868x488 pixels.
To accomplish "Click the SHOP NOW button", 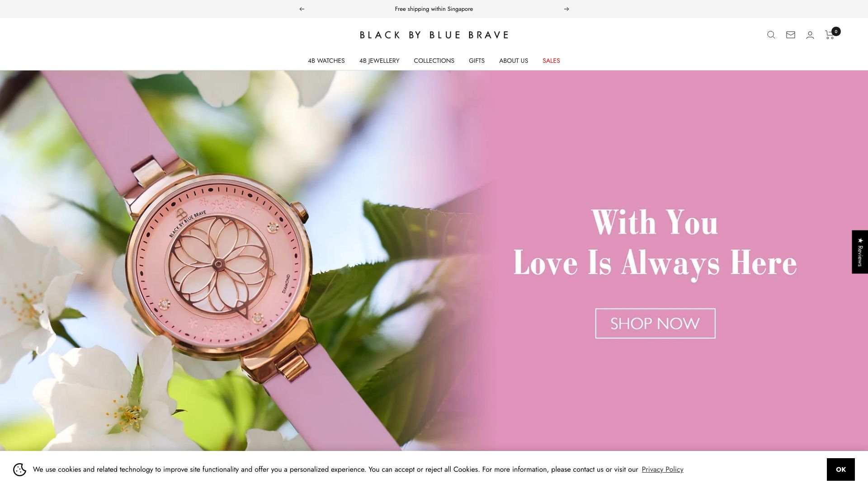I will point(655,323).
